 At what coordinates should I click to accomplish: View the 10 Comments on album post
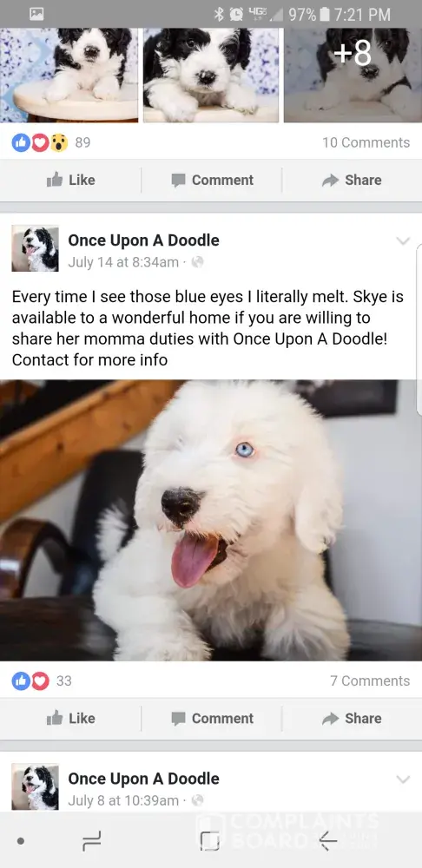pyautogui.click(x=366, y=142)
